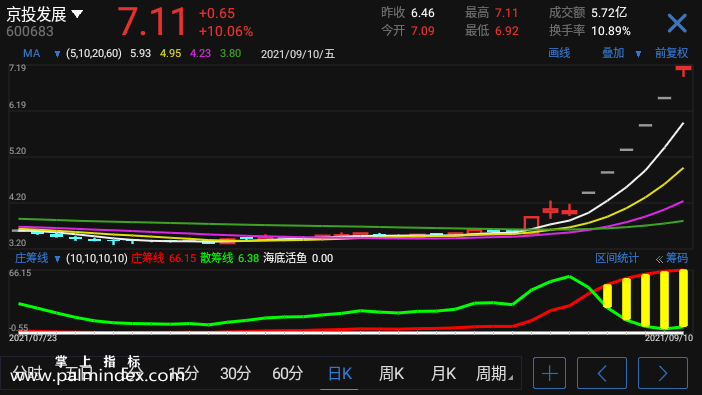This screenshot has width=702, height=395.
Task: Close the chart with the X icon
Action: [676, 23]
